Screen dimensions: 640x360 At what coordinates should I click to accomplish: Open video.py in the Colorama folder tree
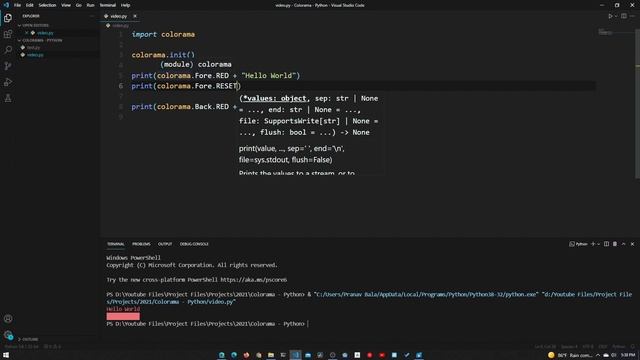pos(35,55)
